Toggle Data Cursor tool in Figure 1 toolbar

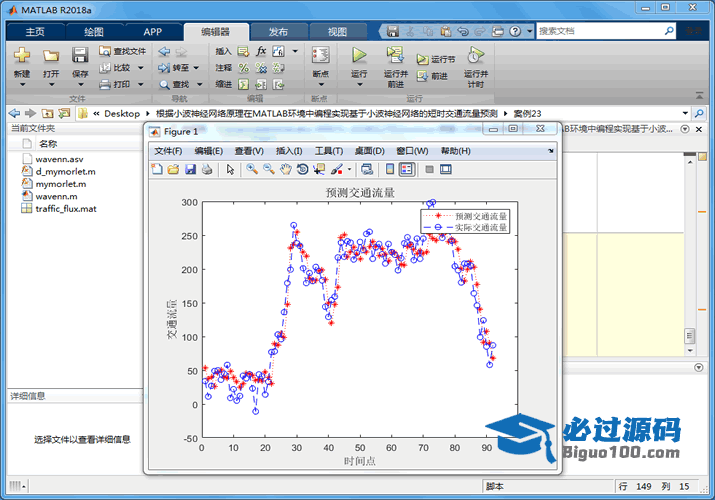point(319,170)
